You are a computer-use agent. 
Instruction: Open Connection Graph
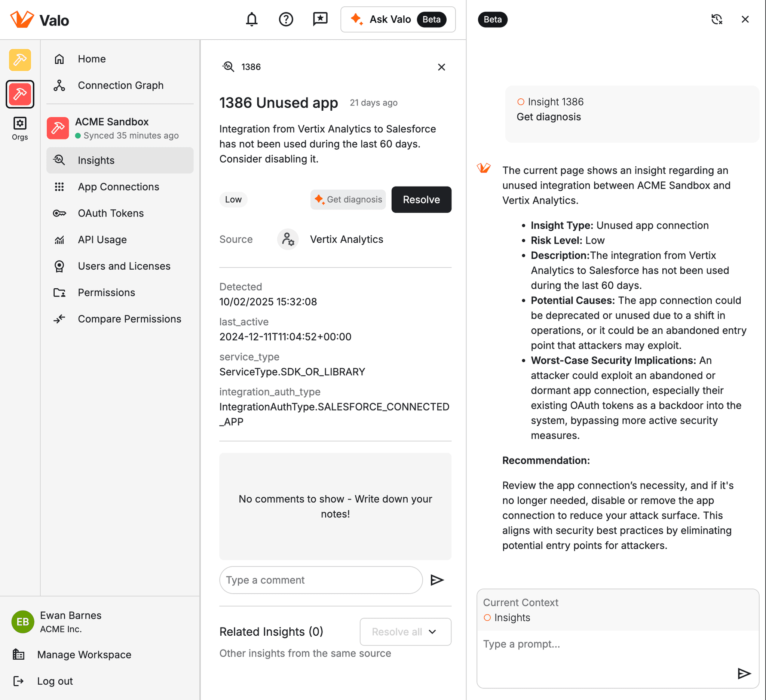(120, 86)
